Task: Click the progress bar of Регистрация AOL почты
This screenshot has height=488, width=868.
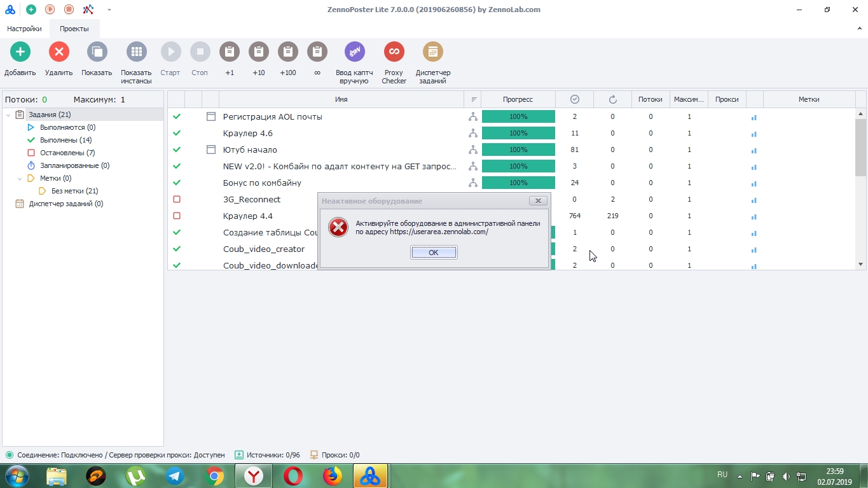Action: [x=518, y=116]
